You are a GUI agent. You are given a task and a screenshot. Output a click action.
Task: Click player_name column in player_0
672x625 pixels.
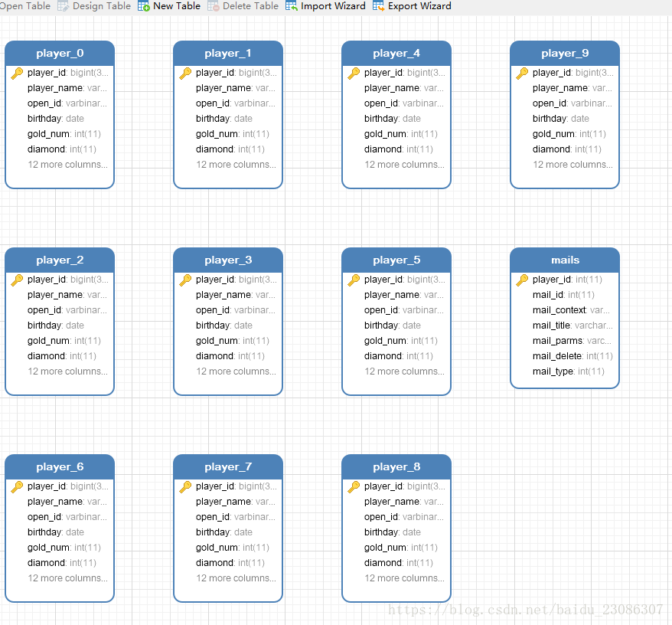(x=67, y=88)
